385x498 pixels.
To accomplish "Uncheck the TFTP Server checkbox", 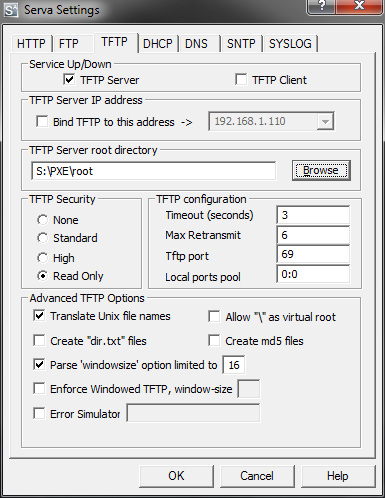I will tap(69, 80).
